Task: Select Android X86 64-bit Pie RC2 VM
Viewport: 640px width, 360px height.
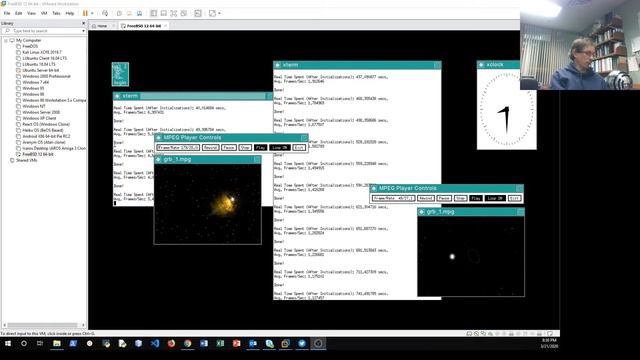Action: [46, 136]
